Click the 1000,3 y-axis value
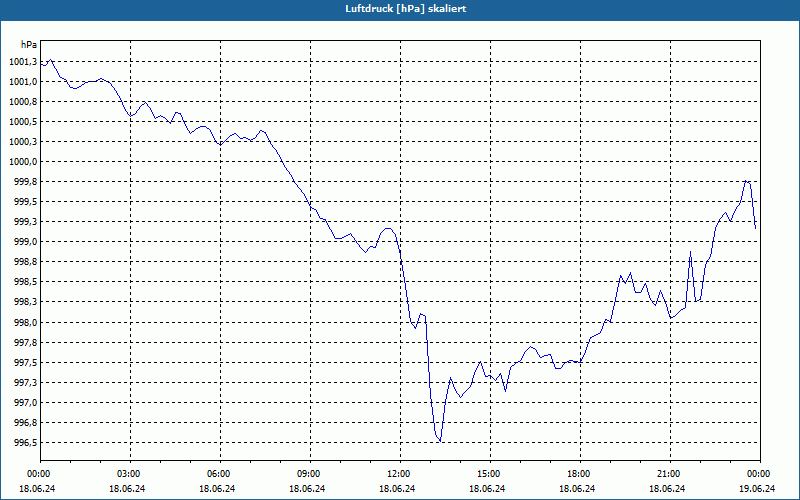Viewport: 800px width, 500px height. tap(23, 142)
